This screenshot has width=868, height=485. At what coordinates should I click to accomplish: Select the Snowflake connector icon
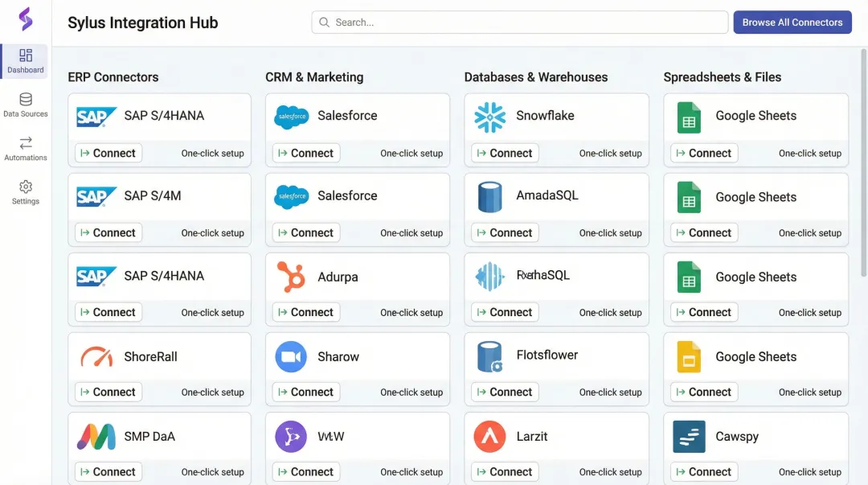pyautogui.click(x=490, y=116)
